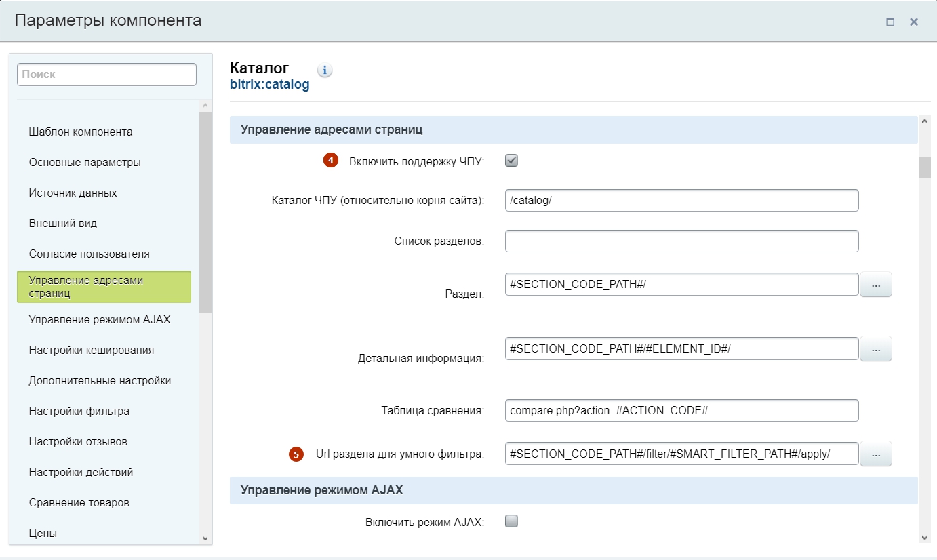Click the parameters pane scroll down arrow

pyautogui.click(x=925, y=537)
